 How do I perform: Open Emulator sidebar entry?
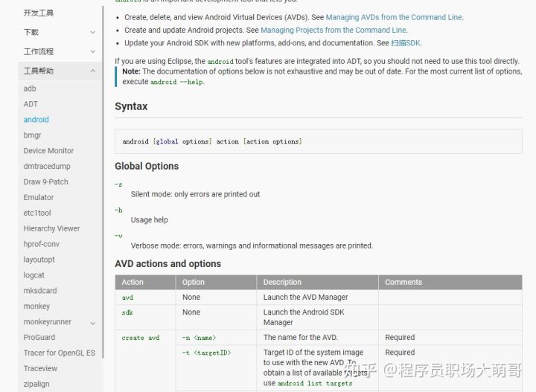pos(39,197)
